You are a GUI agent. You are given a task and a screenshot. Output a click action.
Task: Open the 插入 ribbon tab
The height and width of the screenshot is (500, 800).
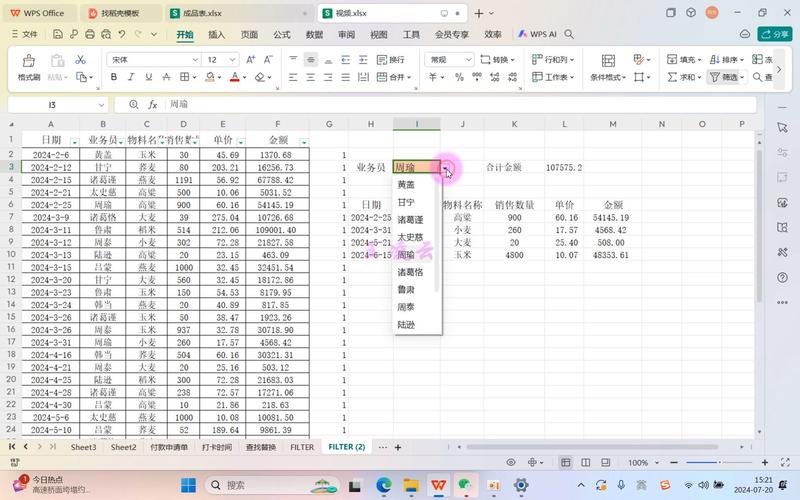coord(216,34)
